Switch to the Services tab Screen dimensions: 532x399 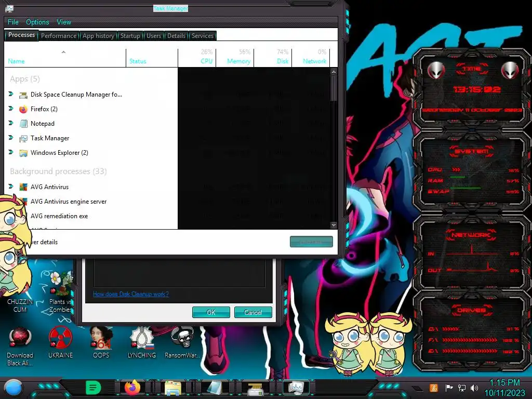pos(203,36)
